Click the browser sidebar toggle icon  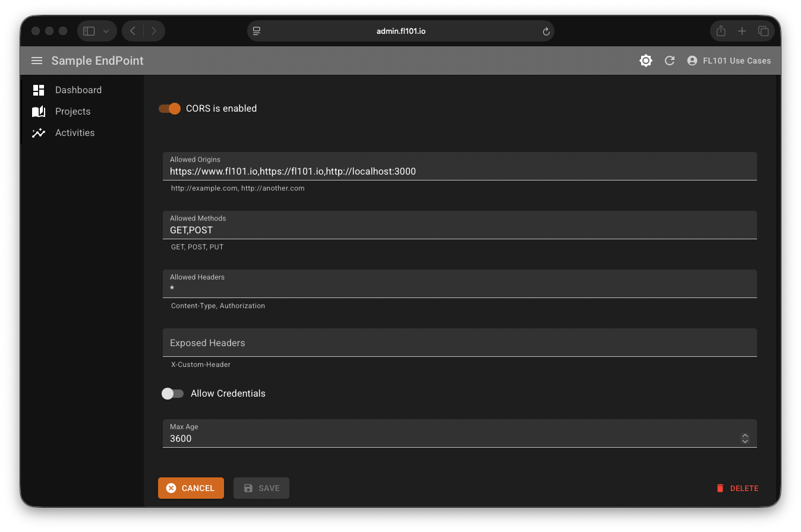tap(89, 31)
